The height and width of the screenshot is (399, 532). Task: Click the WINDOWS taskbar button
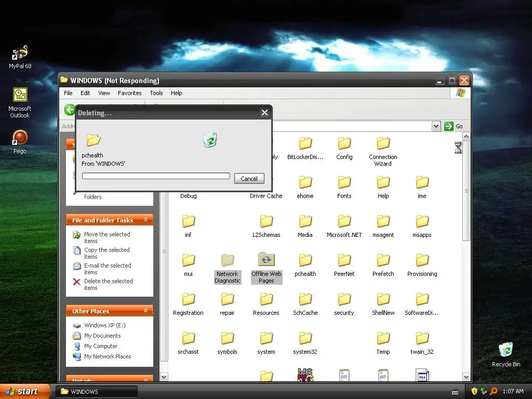point(97,392)
